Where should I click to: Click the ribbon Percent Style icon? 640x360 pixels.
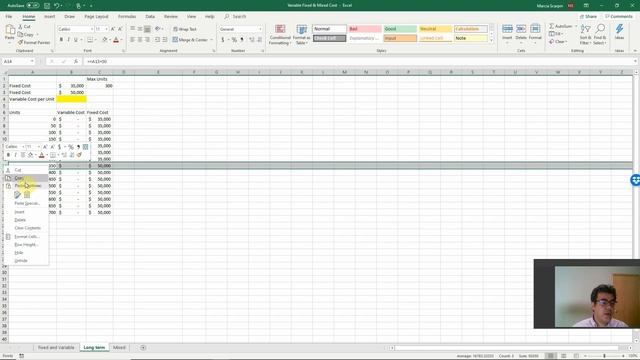point(234,40)
